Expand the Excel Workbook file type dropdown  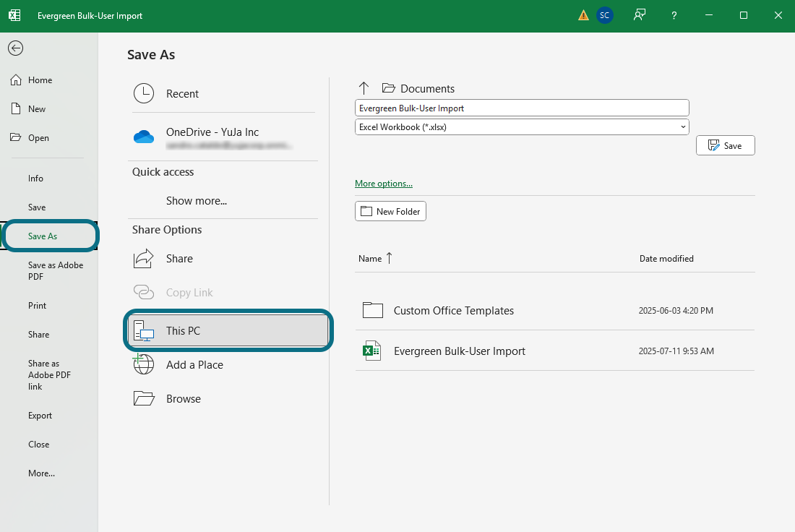coord(522,126)
